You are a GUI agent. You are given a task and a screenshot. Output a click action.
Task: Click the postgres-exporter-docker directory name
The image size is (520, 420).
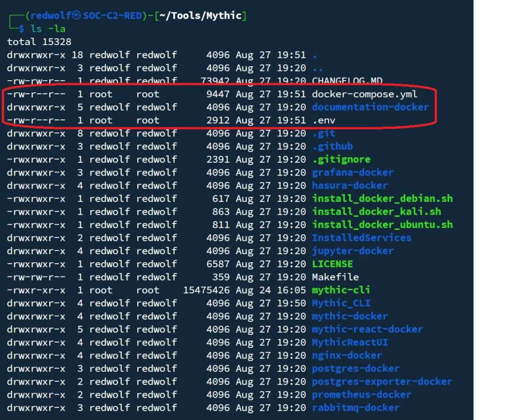[382, 381]
